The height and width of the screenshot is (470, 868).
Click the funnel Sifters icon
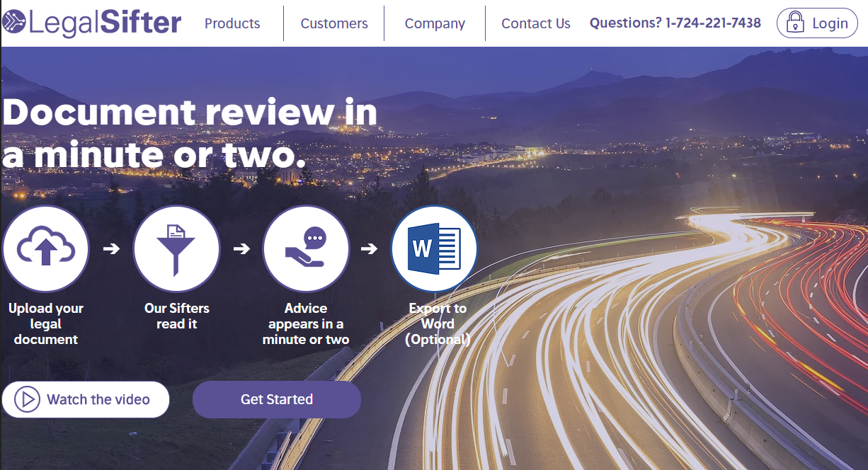pyautogui.click(x=176, y=248)
